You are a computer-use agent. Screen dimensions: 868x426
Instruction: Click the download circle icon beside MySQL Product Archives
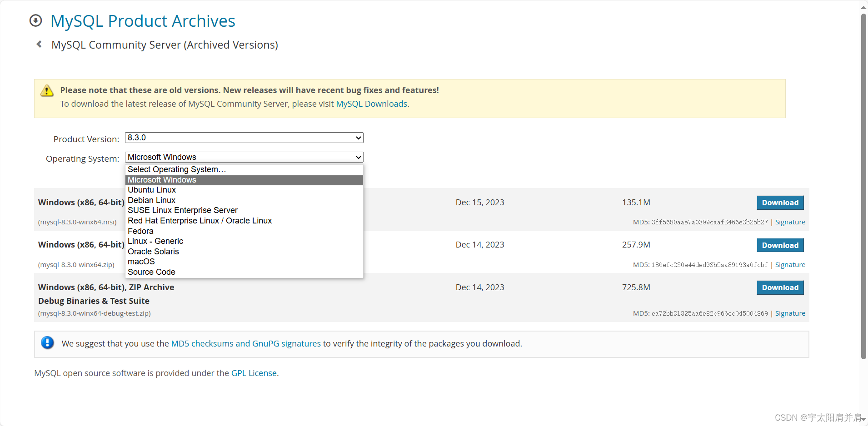click(35, 20)
